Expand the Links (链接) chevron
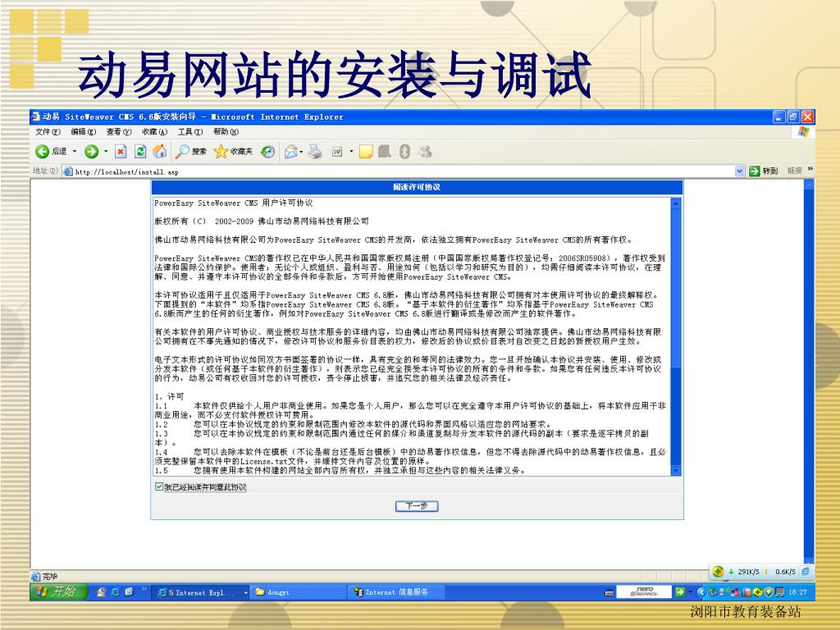 (810, 169)
